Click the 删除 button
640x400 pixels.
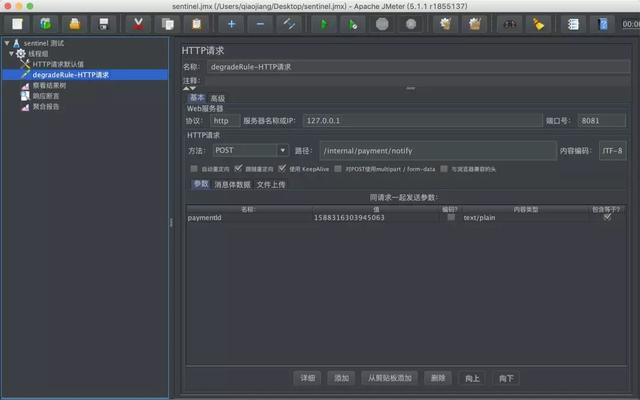(438, 378)
